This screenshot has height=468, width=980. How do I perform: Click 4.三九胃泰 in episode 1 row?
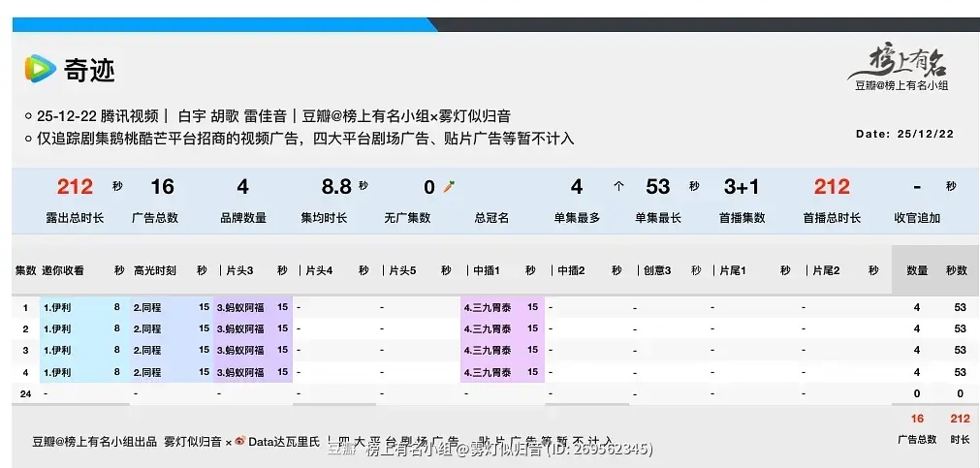coord(488,307)
